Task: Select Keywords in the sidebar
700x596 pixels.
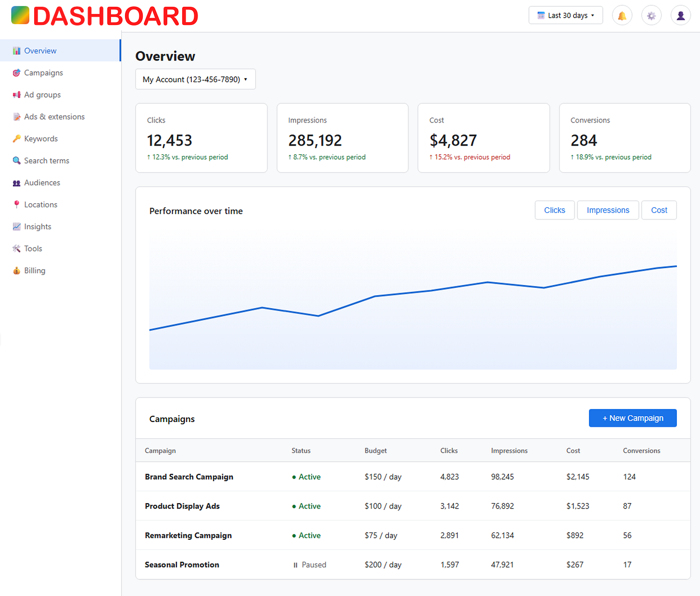Action: [x=60, y=138]
